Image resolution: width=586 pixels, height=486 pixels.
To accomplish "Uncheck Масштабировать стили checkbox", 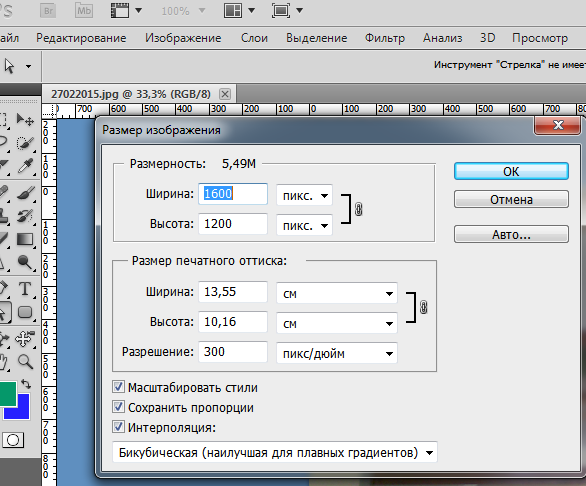I will point(118,387).
